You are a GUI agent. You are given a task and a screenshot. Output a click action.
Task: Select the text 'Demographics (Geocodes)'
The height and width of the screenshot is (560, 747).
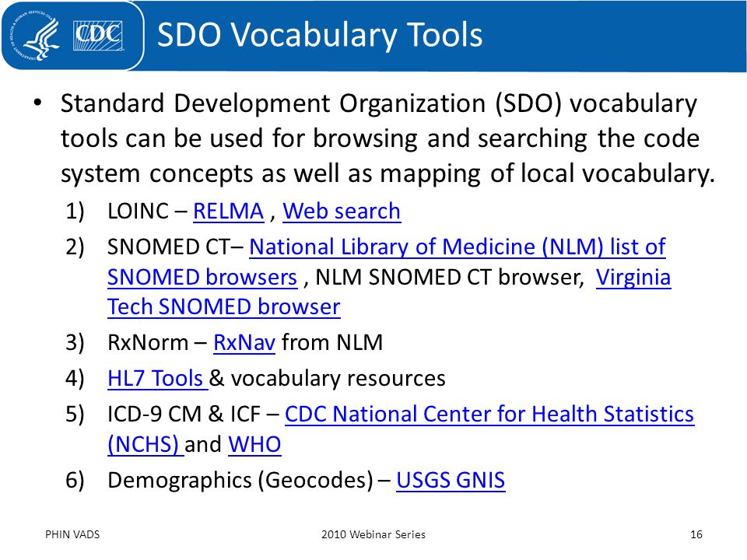tap(240, 481)
